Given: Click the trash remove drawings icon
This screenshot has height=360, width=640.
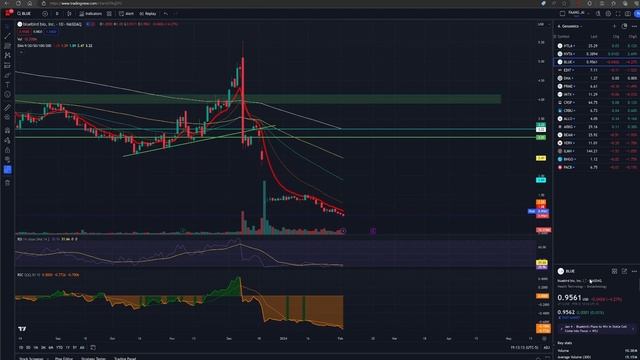Looking at the screenshot, I should (x=7, y=183).
